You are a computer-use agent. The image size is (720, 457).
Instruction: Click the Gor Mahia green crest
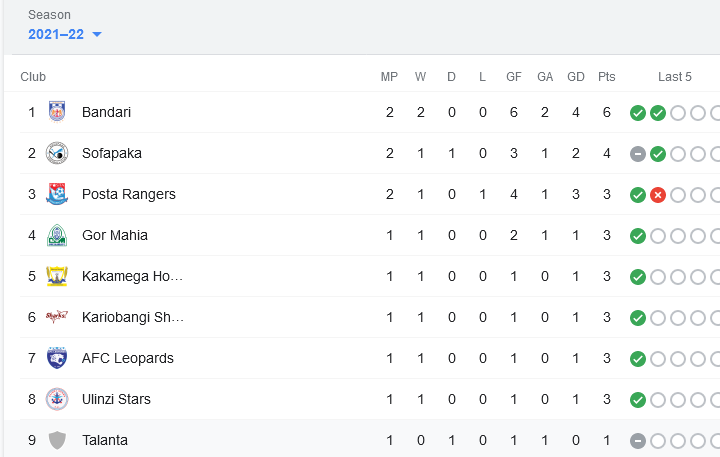pos(57,235)
